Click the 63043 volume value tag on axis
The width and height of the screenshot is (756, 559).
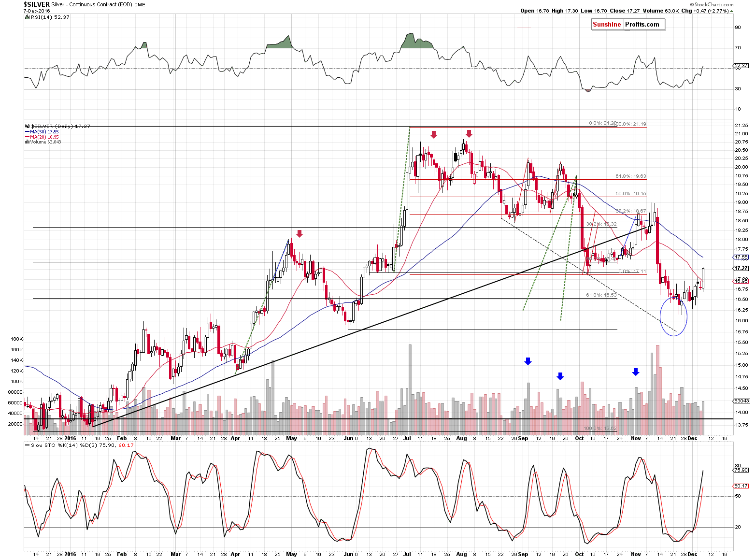tap(741, 401)
